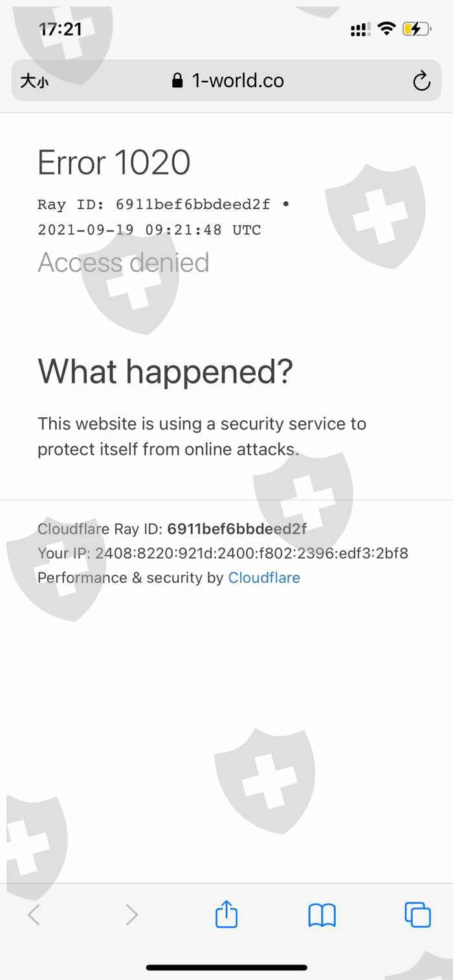453x980 pixels.
Task: Open the text size 大小 menu
Action: tap(34, 81)
